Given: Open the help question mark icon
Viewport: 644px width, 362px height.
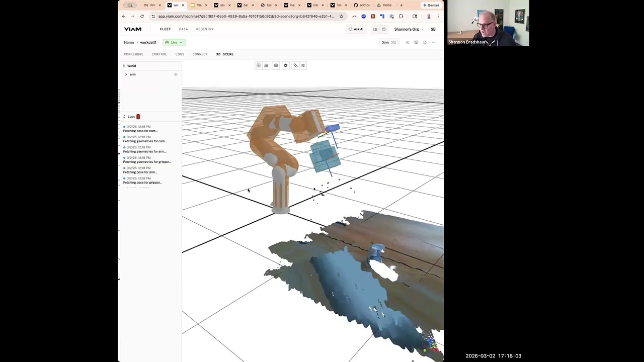Looking at the screenshot, I should pyautogui.click(x=383, y=29).
